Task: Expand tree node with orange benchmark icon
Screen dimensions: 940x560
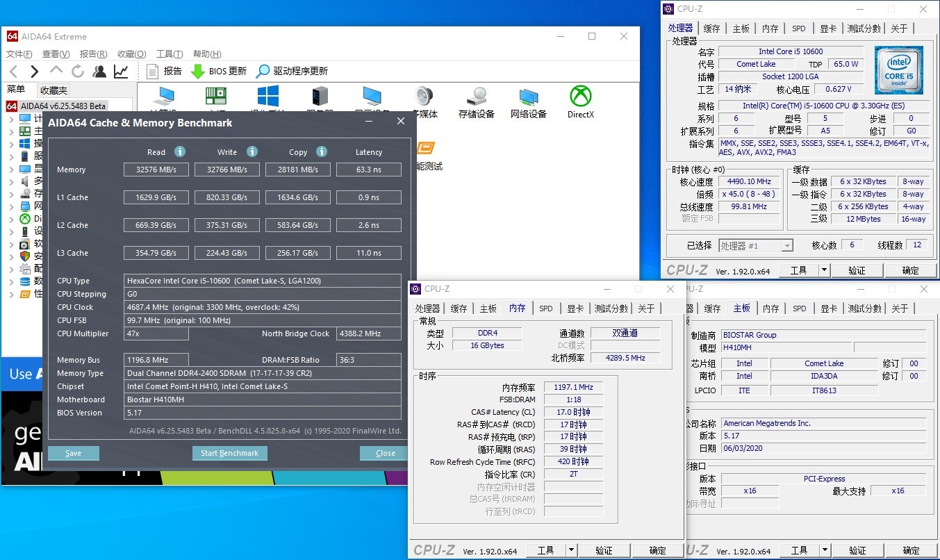Action: [x=11, y=294]
